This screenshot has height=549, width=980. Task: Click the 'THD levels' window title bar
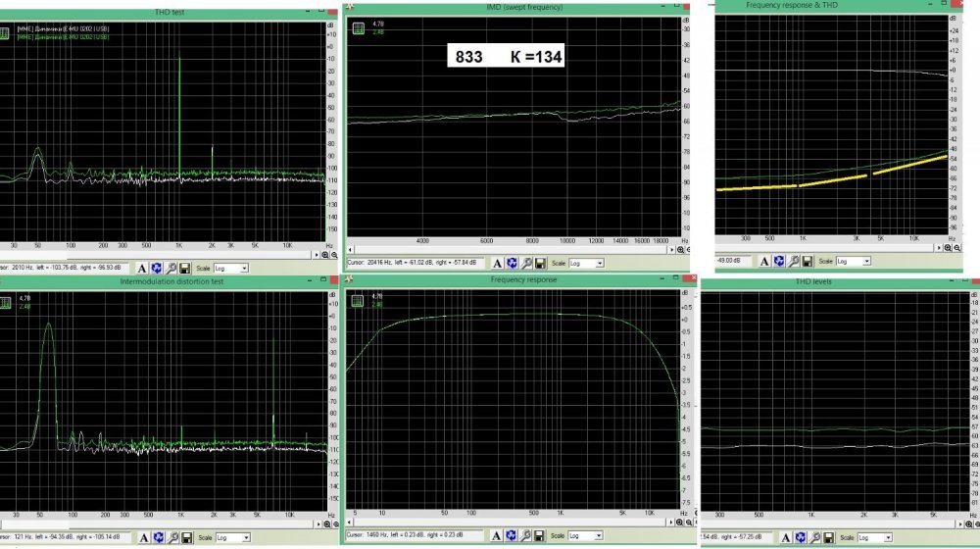[x=840, y=282]
